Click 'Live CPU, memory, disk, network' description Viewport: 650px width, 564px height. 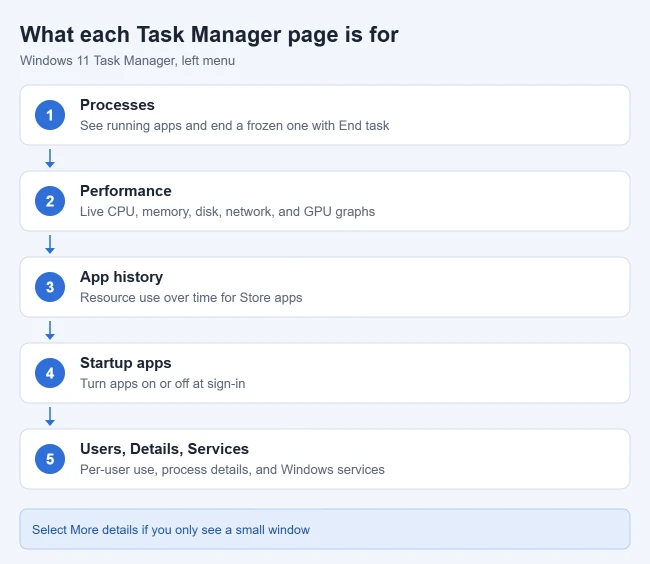click(x=227, y=211)
